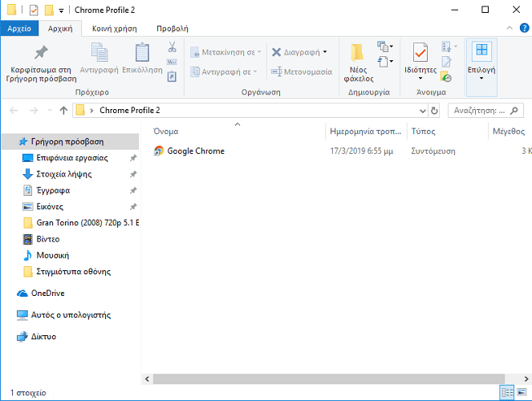Image resolution: width=532 pixels, height=401 pixels.
Task: Go up one folder level arrow
Action: point(63,110)
